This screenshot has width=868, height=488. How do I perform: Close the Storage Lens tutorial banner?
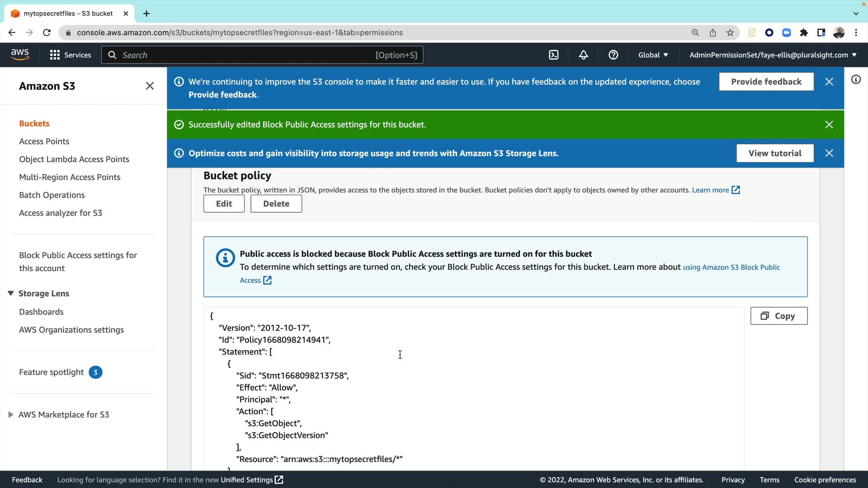(829, 153)
